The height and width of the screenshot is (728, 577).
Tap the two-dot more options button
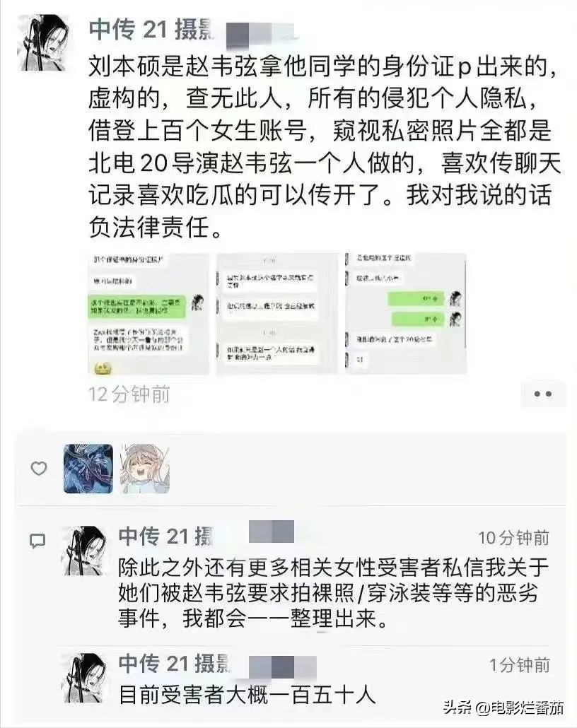click(x=542, y=394)
